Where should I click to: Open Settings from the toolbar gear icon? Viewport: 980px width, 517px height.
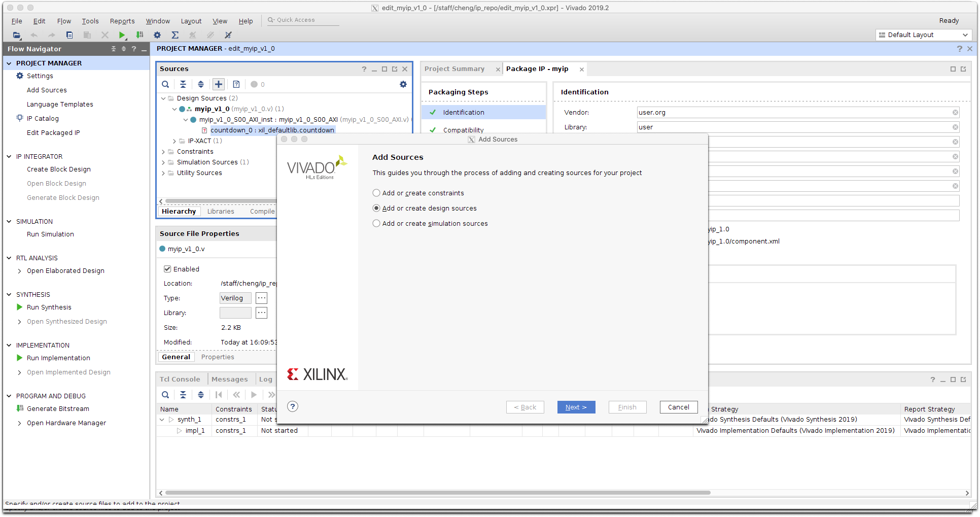pyautogui.click(x=157, y=35)
